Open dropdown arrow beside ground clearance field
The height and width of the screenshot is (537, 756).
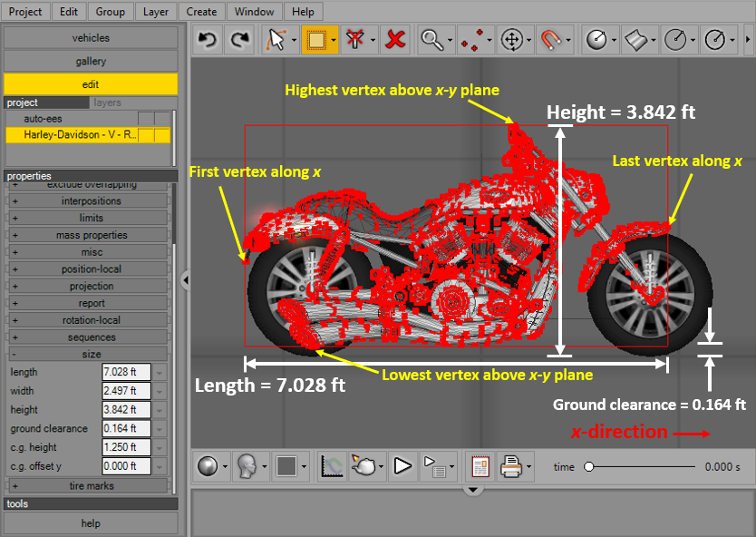pos(160,429)
